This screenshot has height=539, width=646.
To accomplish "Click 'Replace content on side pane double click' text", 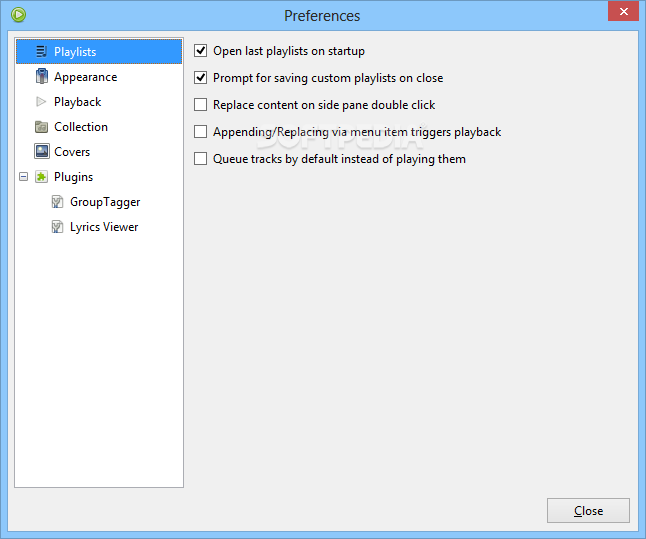I will click(x=324, y=105).
